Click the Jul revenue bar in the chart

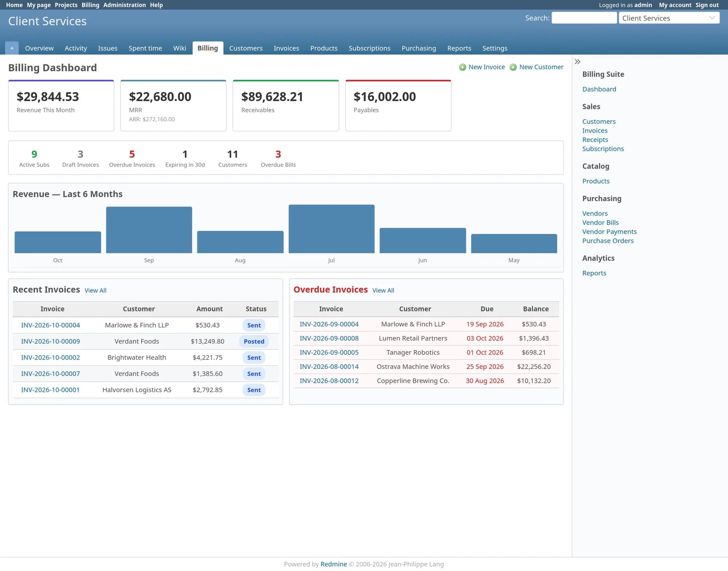click(x=331, y=229)
